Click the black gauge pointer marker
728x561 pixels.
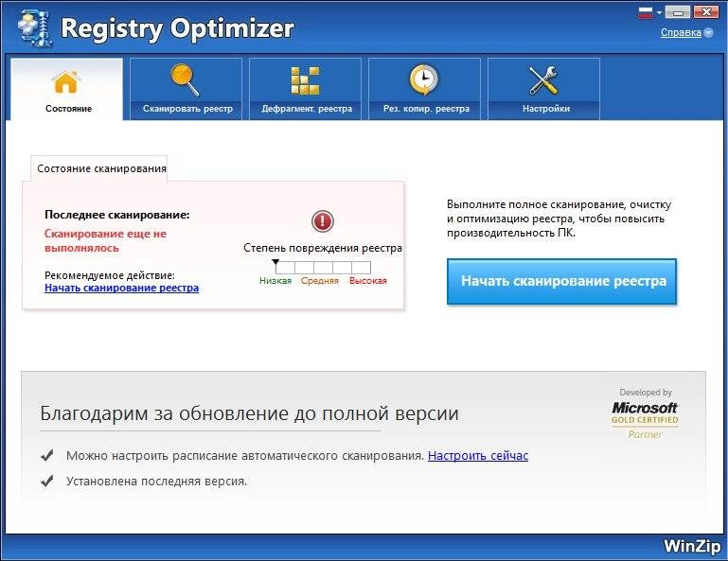click(275, 262)
